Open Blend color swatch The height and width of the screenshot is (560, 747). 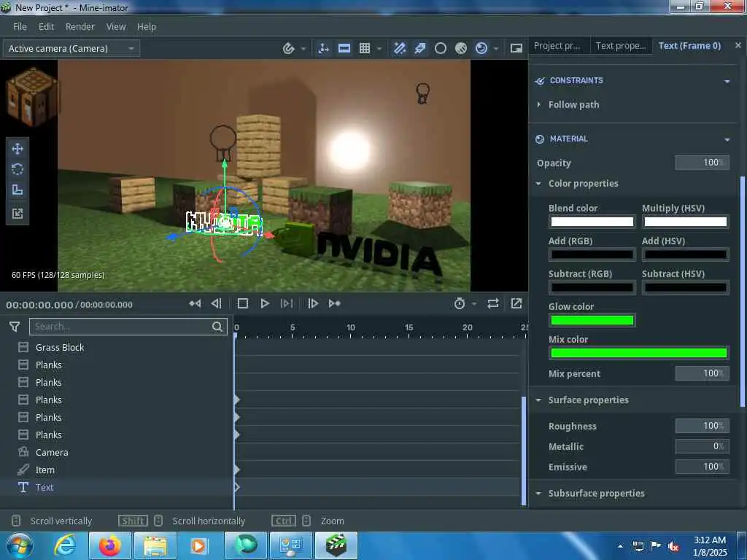[x=592, y=222]
